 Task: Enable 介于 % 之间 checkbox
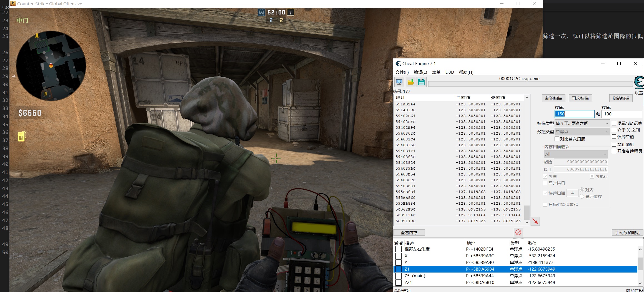coord(614,130)
